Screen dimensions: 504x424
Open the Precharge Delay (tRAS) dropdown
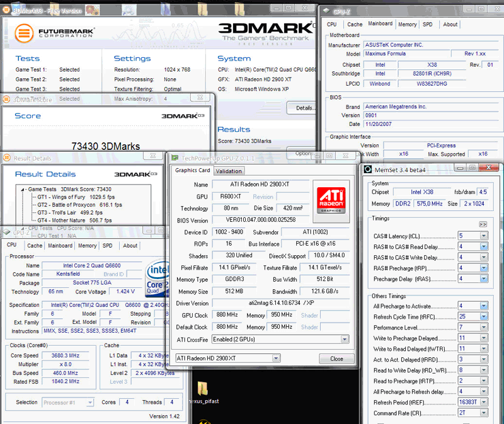click(484, 278)
